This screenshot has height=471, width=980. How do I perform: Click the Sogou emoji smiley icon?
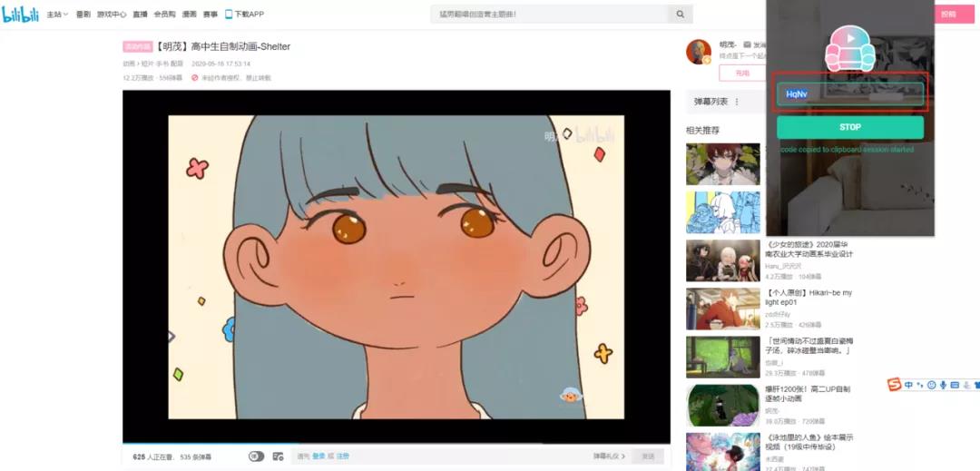932,385
